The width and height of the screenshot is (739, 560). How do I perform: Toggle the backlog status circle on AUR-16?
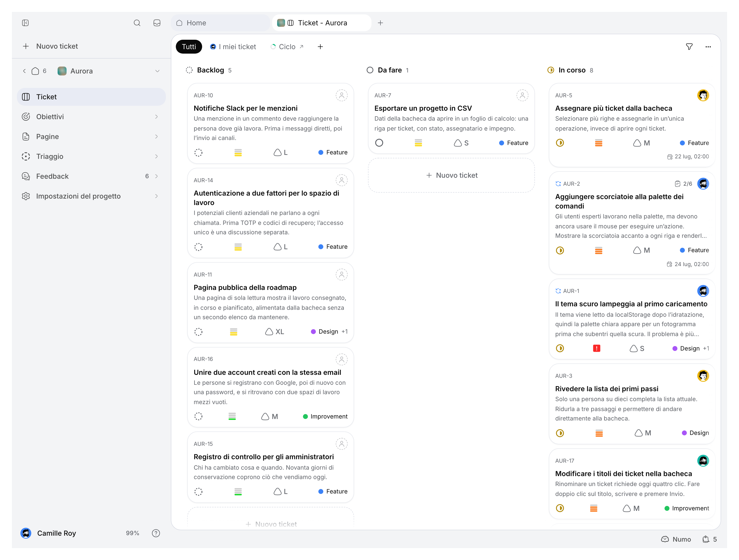point(198,417)
